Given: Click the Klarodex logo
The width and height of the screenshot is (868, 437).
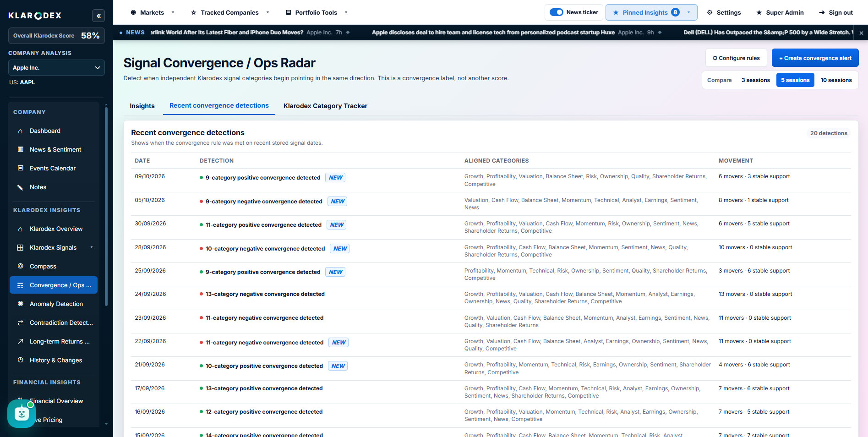Looking at the screenshot, I should 35,16.
